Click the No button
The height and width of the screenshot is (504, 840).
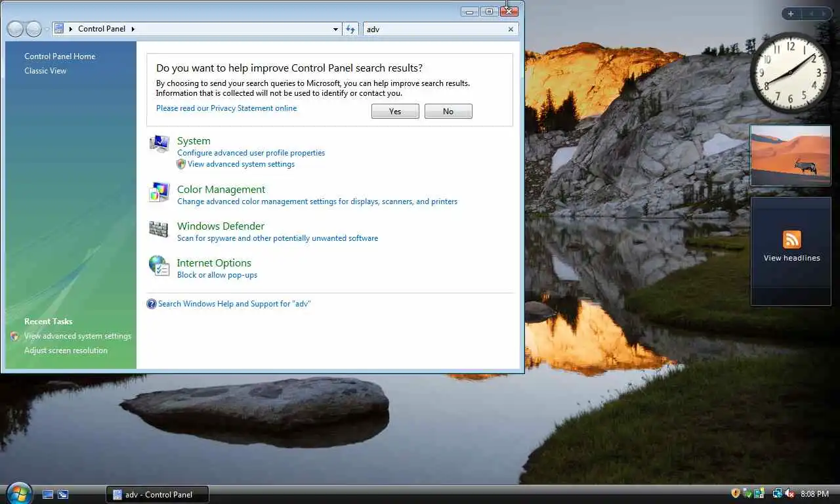pyautogui.click(x=448, y=112)
